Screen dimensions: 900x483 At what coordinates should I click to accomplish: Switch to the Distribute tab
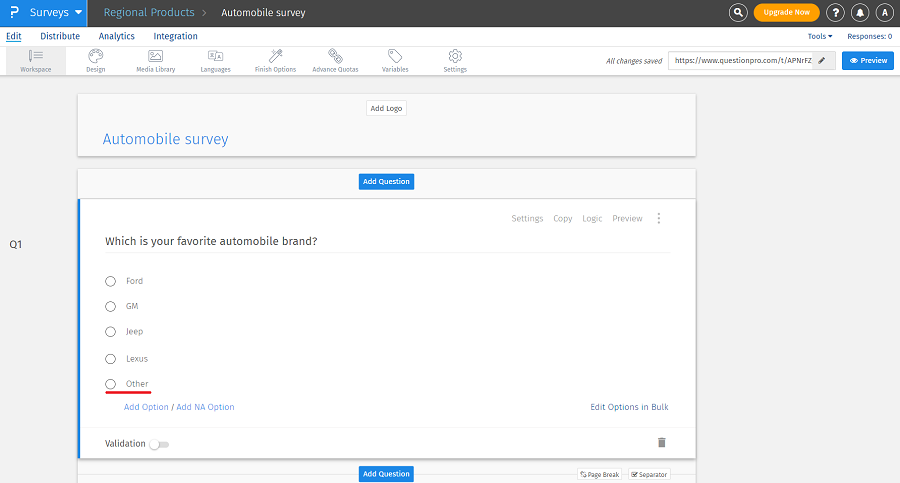pyautogui.click(x=60, y=36)
